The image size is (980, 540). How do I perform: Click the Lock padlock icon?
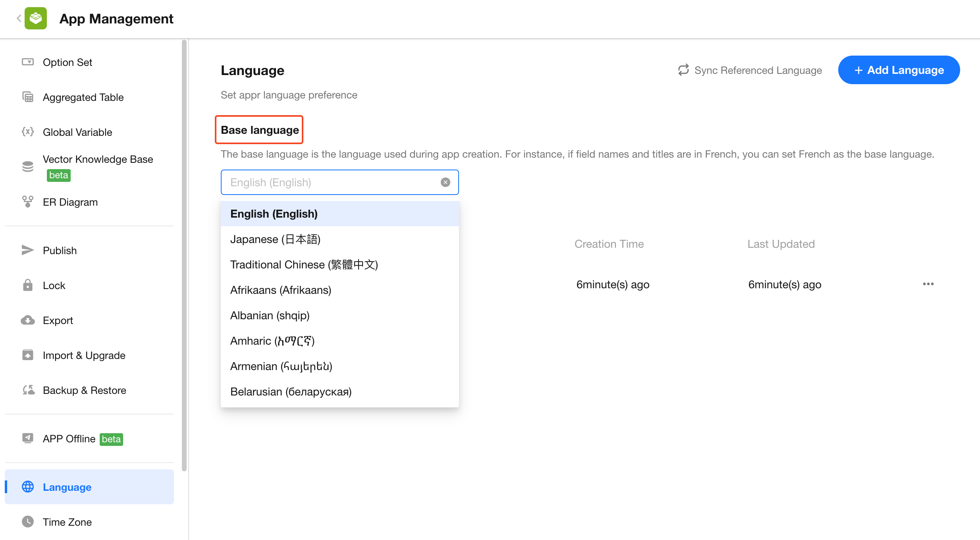tap(28, 285)
